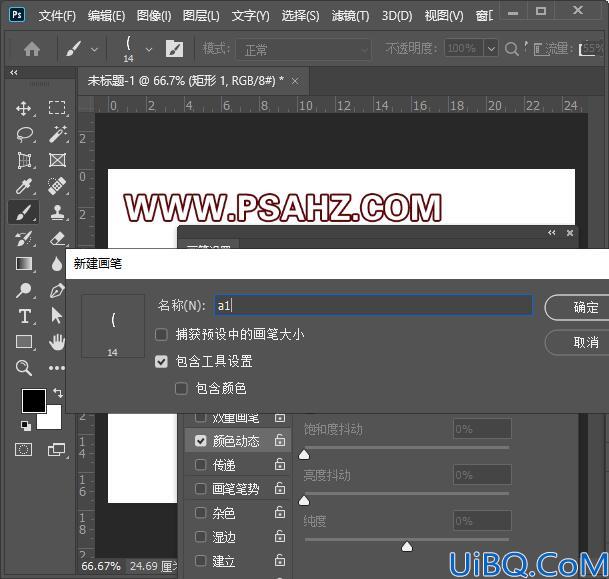Select the Frame tool
Image resolution: width=609 pixels, height=579 pixels.
57,160
